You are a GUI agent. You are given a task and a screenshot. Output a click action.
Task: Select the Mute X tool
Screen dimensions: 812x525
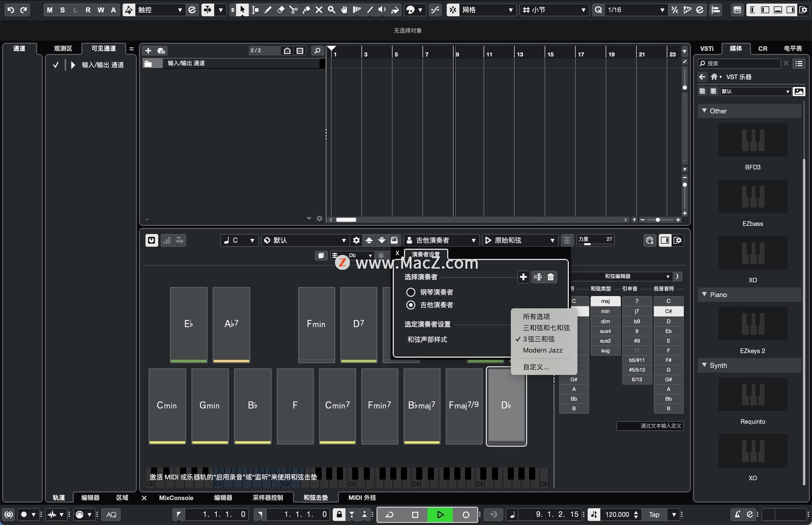click(x=319, y=9)
